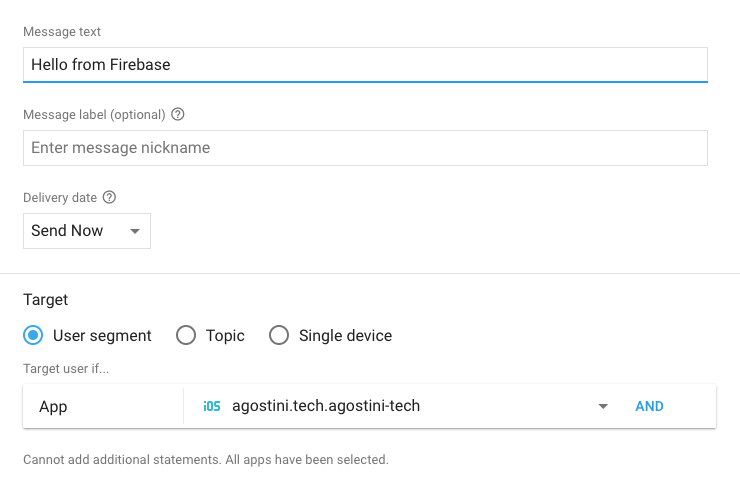Select Single device as target
The height and width of the screenshot is (483, 740).
279,336
